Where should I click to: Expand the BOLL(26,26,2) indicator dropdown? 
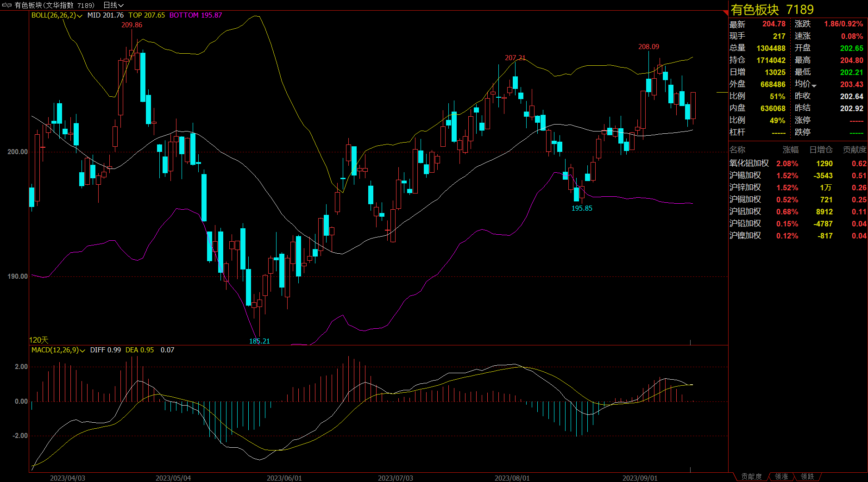pyautogui.click(x=80, y=16)
